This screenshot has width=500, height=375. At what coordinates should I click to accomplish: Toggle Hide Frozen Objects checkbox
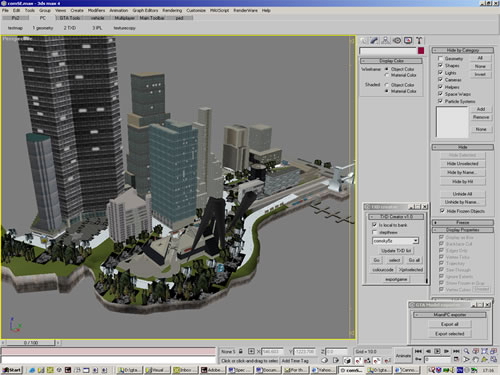442,211
